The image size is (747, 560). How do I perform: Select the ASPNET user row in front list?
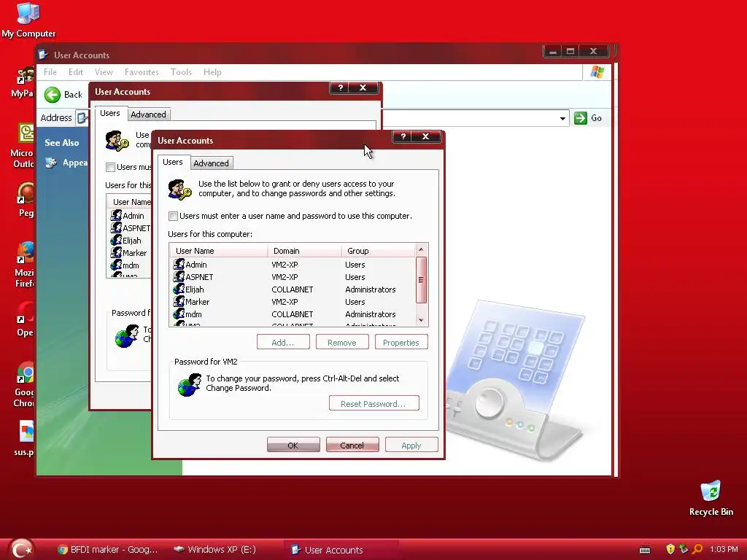(x=293, y=277)
